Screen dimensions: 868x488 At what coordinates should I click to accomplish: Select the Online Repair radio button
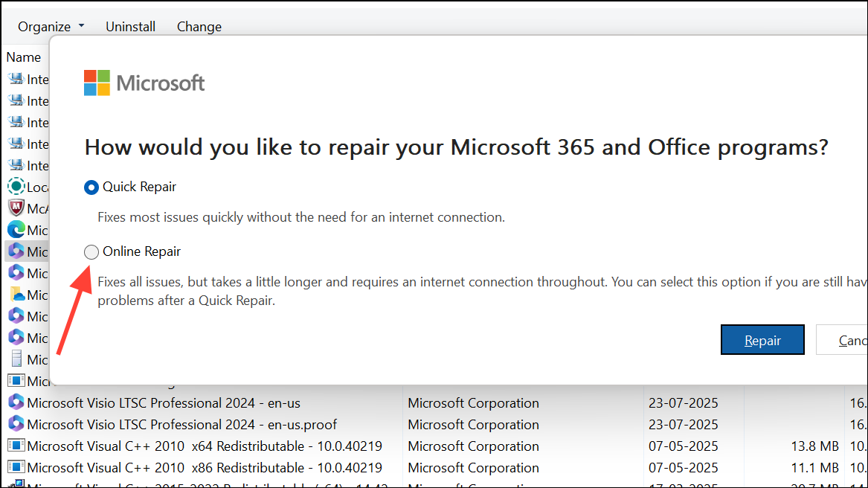click(x=91, y=251)
